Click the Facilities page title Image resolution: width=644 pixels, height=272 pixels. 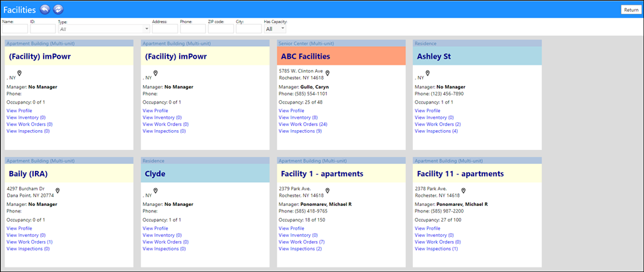pyautogui.click(x=19, y=9)
